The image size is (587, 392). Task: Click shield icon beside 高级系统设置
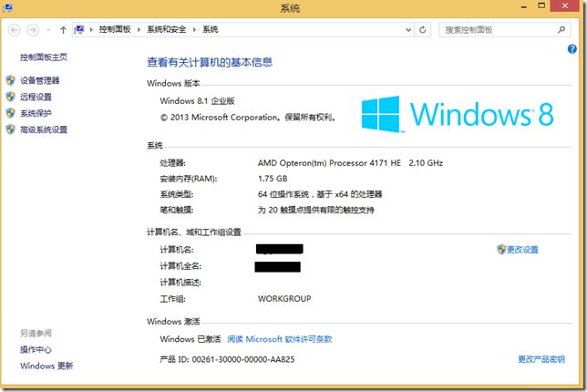(11, 129)
